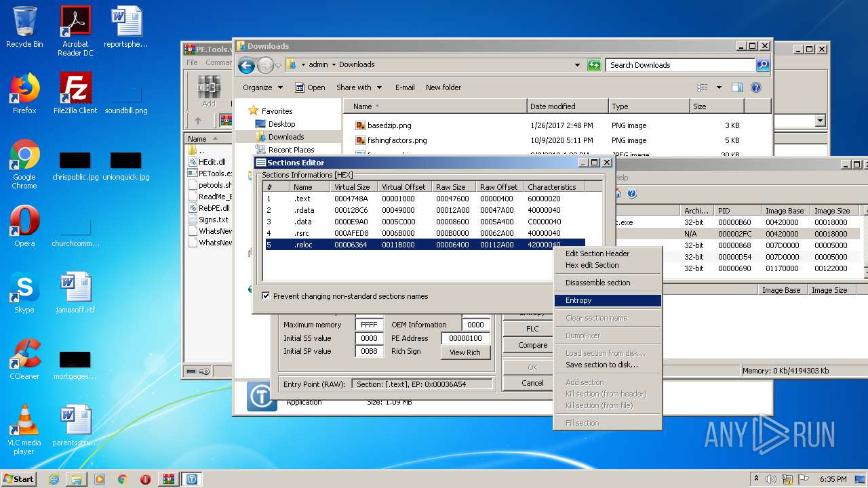Expand WinRAR path combo box arrow
868x488 pixels.
coord(820,121)
